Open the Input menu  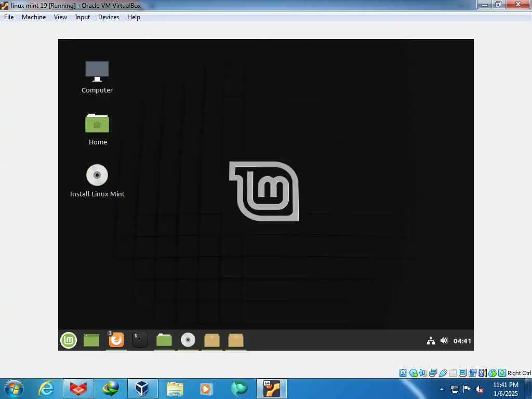point(82,17)
